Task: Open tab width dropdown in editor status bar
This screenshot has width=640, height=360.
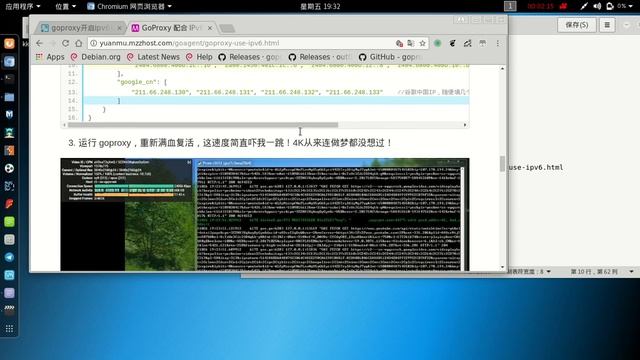Action: click(530, 271)
